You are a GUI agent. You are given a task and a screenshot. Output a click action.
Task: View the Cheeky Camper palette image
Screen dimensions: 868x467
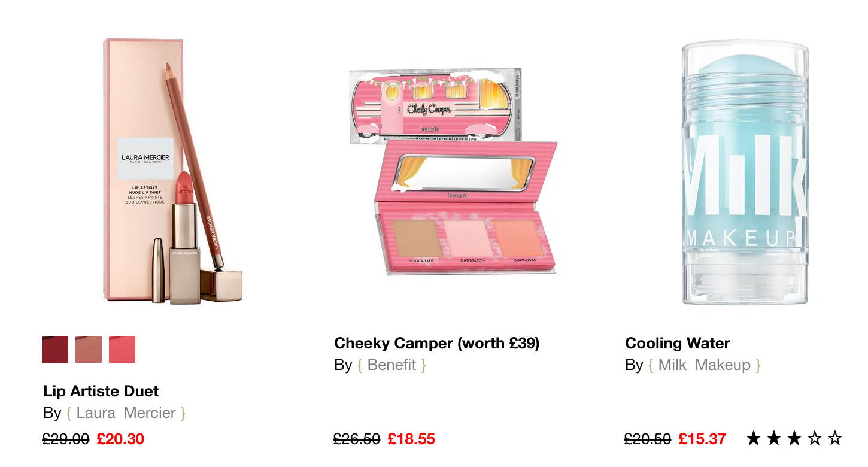pos(453,171)
